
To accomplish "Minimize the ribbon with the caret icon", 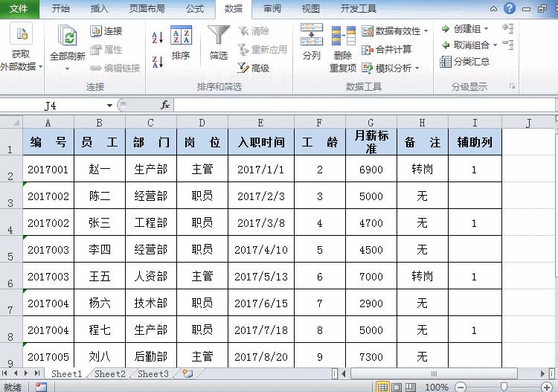I will click(493, 9).
